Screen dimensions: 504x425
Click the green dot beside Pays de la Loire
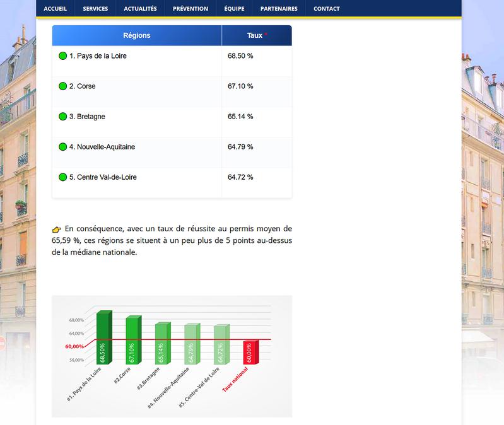pyautogui.click(x=63, y=56)
